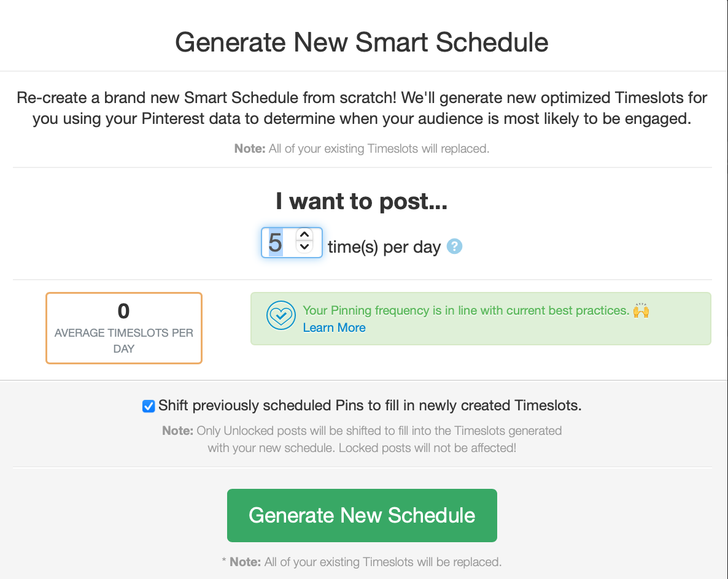Screen dimensions: 728x579
Task: Increase posts per day with up arrow
Action: point(304,236)
